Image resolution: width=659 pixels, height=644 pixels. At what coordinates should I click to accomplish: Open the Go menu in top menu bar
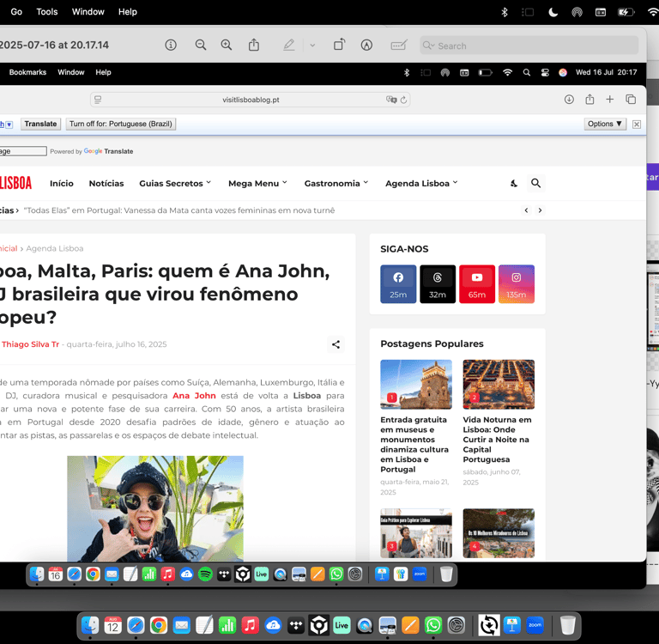pyautogui.click(x=16, y=12)
